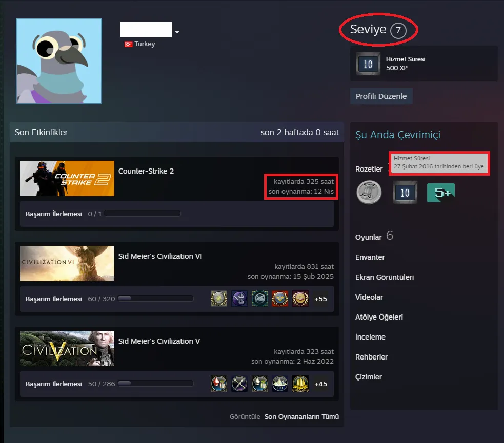This screenshot has width=504, height=443.
Task: Click the green 5+ game collector badge
Action: tap(441, 193)
